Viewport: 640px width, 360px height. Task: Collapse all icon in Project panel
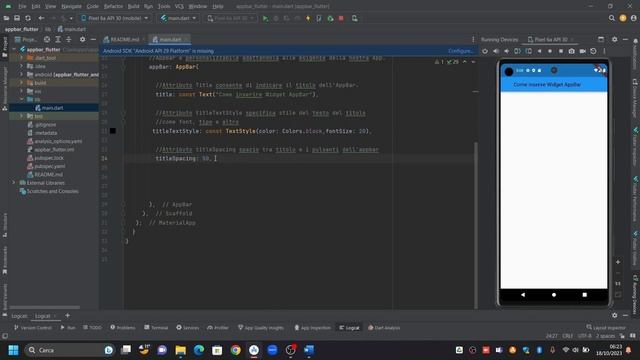[x=69, y=40]
